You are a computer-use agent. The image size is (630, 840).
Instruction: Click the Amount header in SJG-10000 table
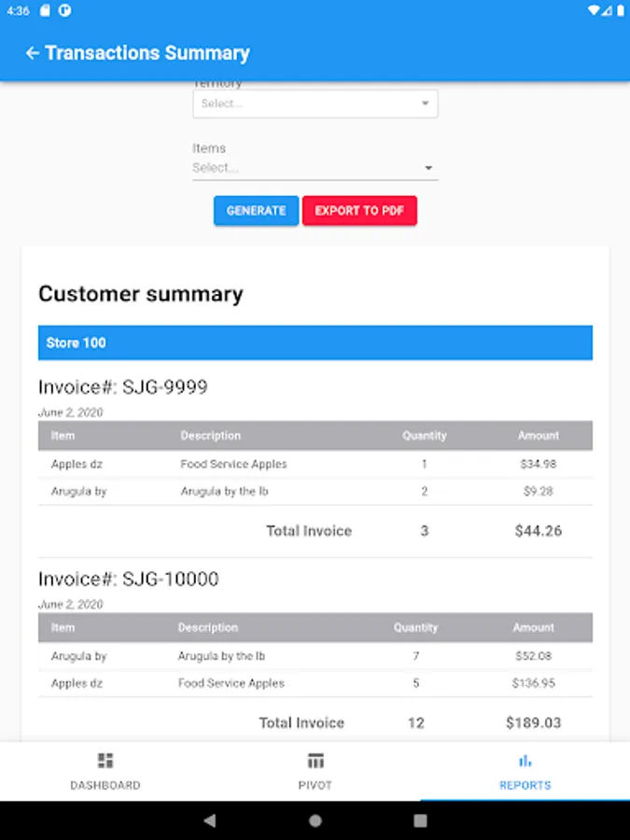pos(533,627)
